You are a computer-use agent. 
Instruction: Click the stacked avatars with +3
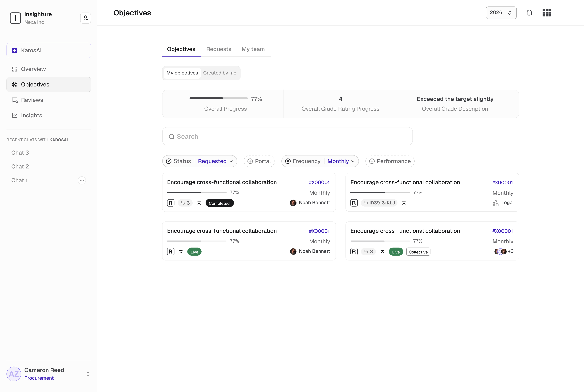click(504, 251)
